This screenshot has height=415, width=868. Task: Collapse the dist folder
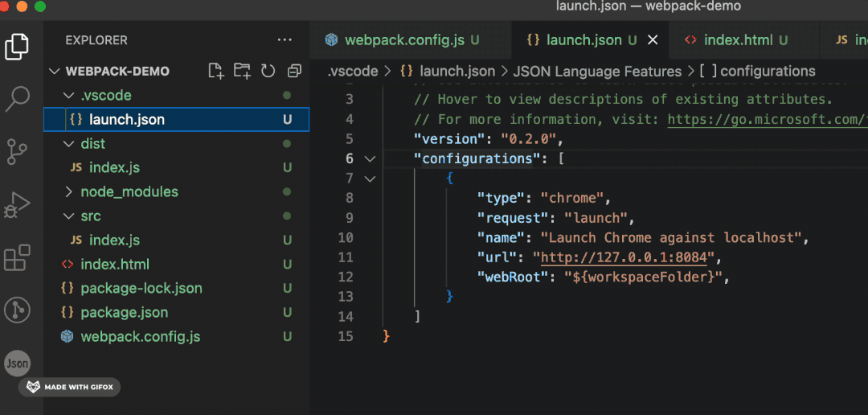tap(68, 143)
